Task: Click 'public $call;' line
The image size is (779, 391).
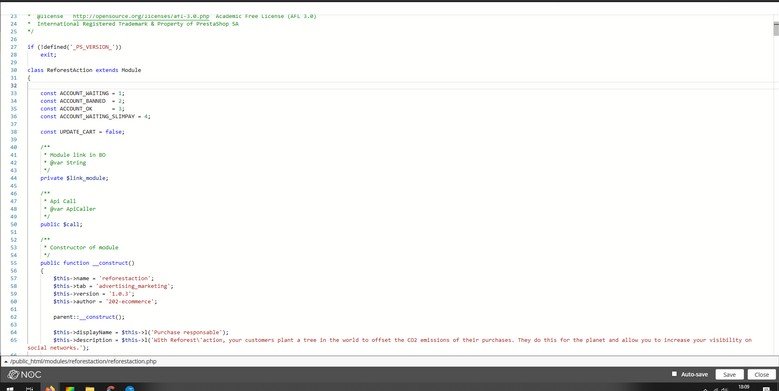Action: (61, 224)
